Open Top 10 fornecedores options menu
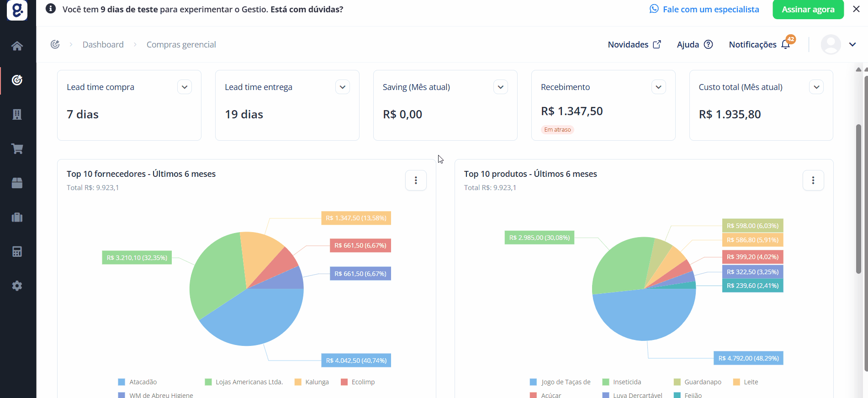868x398 pixels. point(416,180)
